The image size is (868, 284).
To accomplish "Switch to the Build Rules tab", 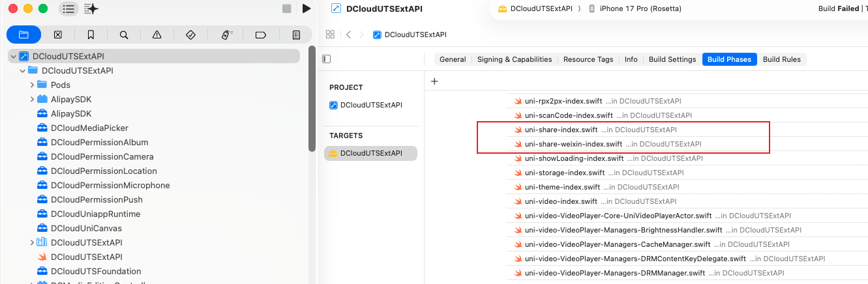I will (781, 59).
